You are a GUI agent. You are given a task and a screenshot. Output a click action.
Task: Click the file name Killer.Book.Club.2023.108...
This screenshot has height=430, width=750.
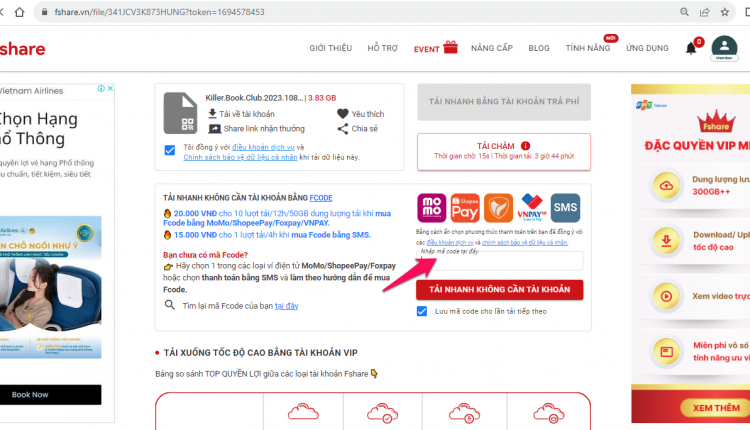[254, 98]
